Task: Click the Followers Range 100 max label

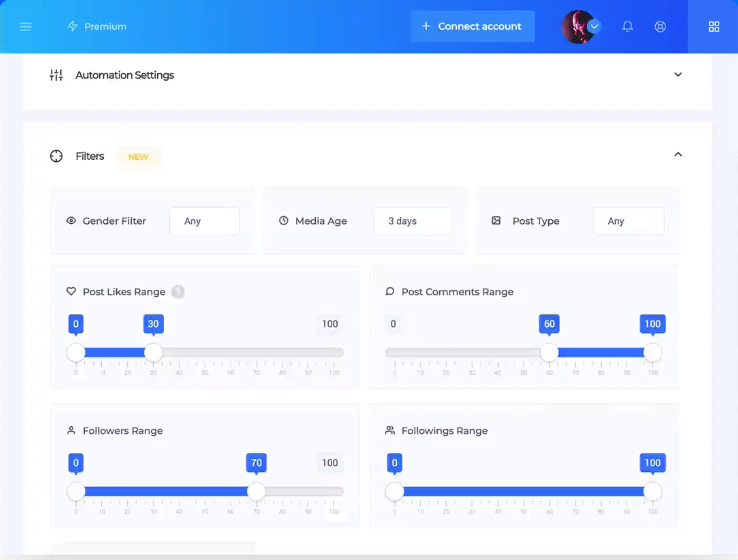Action: pyautogui.click(x=330, y=463)
